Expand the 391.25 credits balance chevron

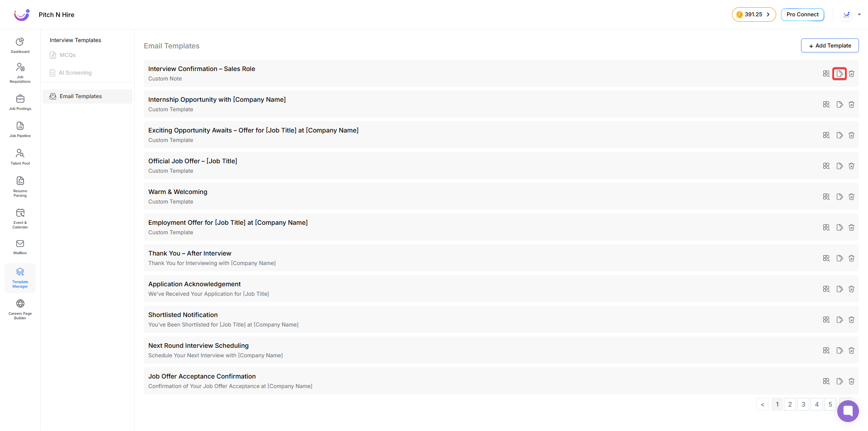768,14
